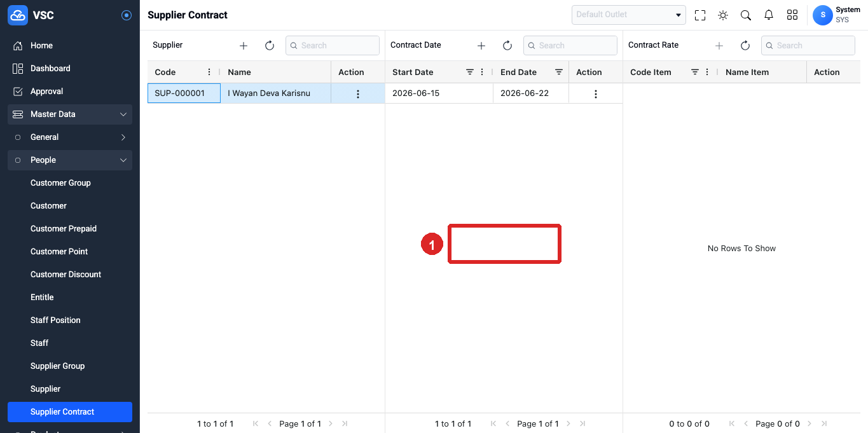Select supplier code SUP-000001 cell
This screenshot has height=433, width=868.
[184, 93]
